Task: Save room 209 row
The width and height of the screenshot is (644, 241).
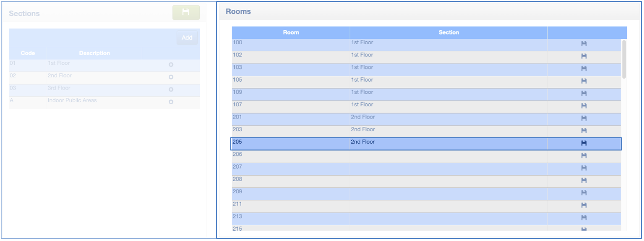Action: point(584,193)
